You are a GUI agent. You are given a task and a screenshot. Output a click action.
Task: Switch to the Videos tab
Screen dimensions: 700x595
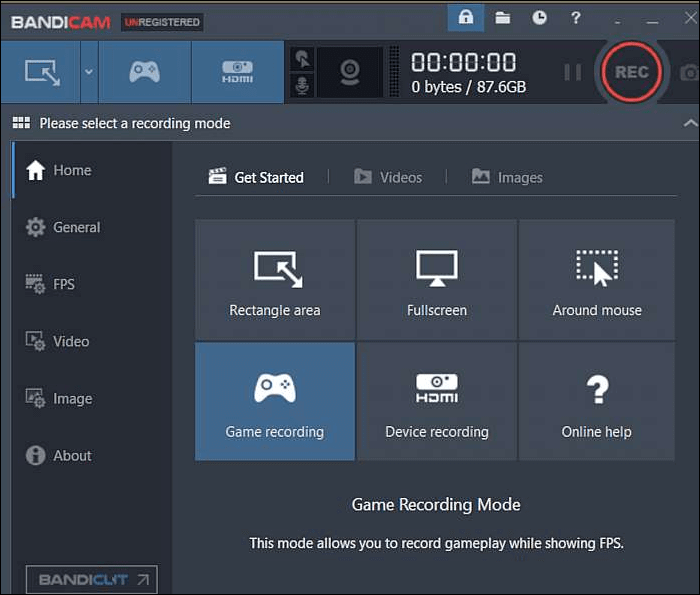click(x=388, y=177)
